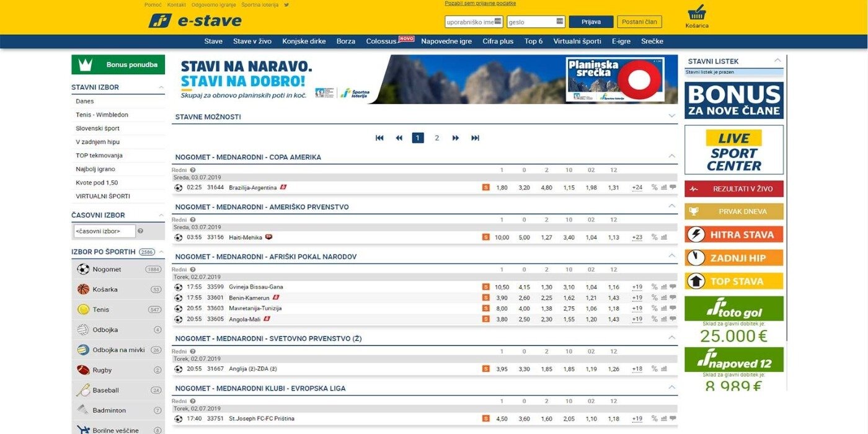Open the Borza menu item
The width and height of the screenshot is (868, 434).
pos(346,42)
